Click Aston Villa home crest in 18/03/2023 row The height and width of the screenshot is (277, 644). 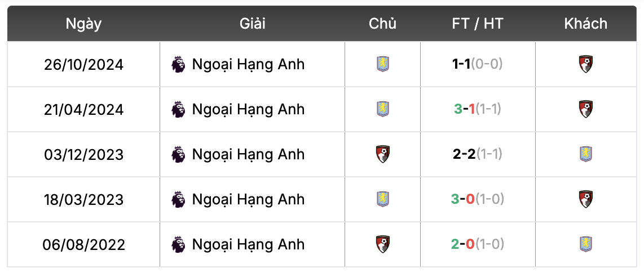(x=383, y=199)
